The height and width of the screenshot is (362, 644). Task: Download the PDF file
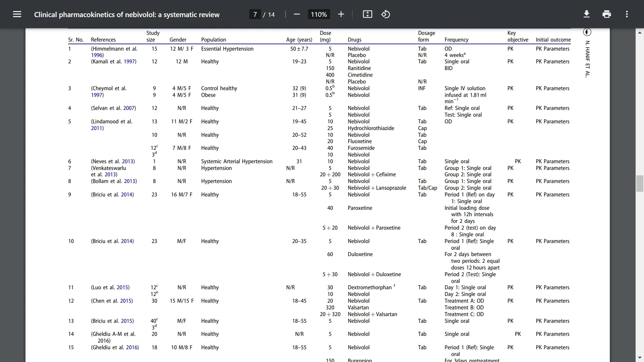pos(587,14)
